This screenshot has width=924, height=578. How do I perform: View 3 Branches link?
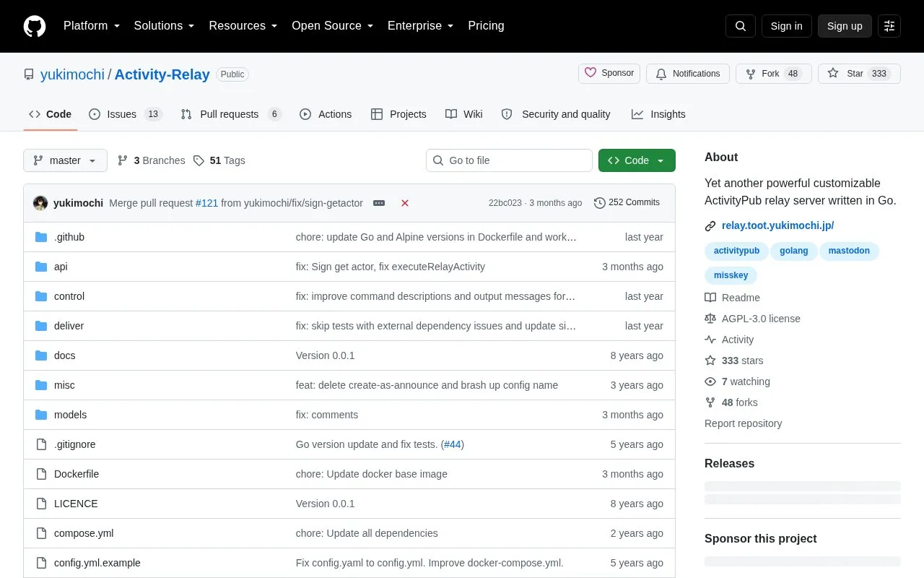152,160
